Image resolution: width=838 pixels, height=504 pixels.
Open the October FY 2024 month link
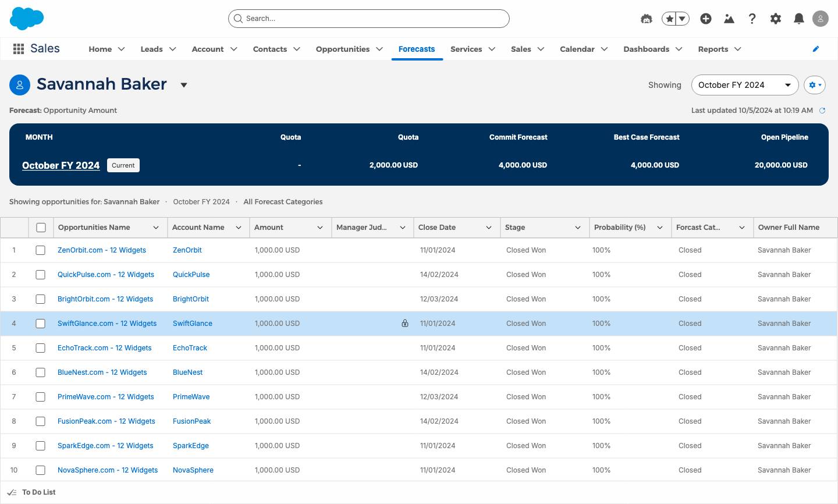(61, 165)
